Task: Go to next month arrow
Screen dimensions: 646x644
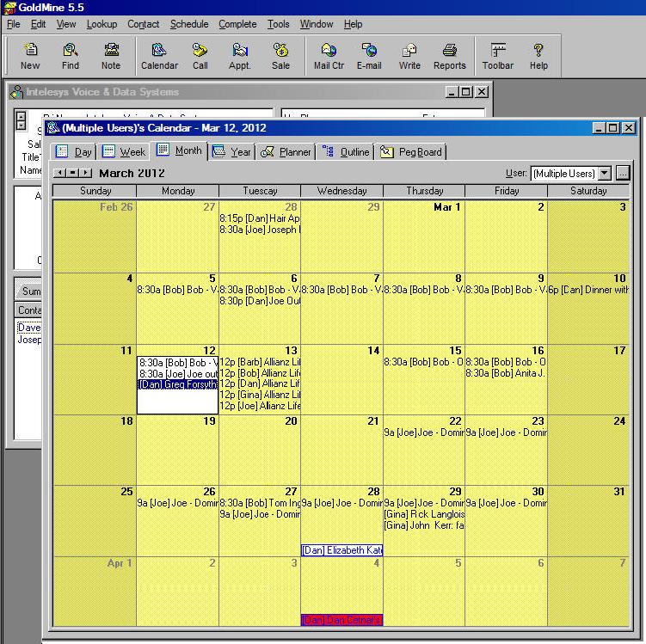Action: point(85,173)
